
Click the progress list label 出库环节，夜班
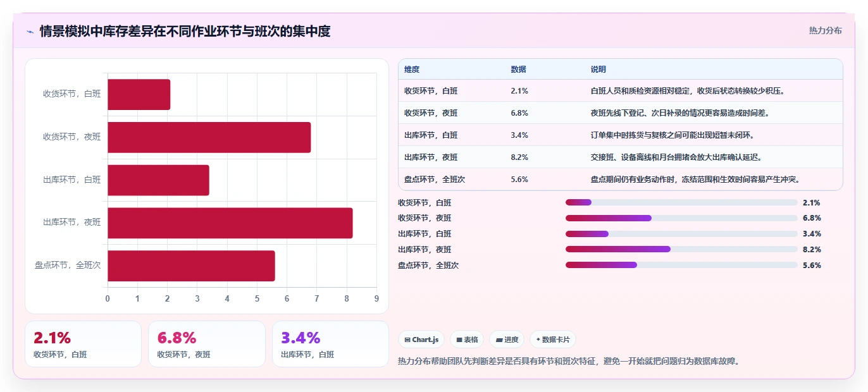tap(425, 250)
